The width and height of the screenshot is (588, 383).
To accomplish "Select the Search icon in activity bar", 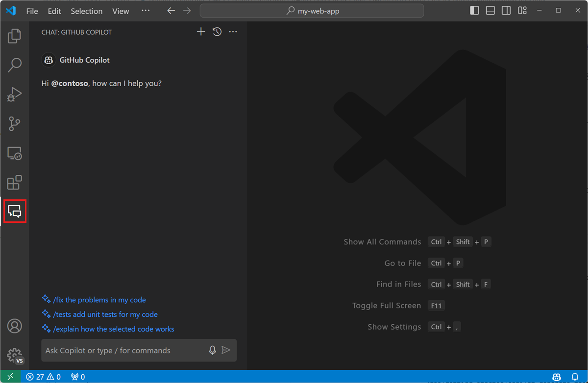I will pyautogui.click(x=14, y=65).
